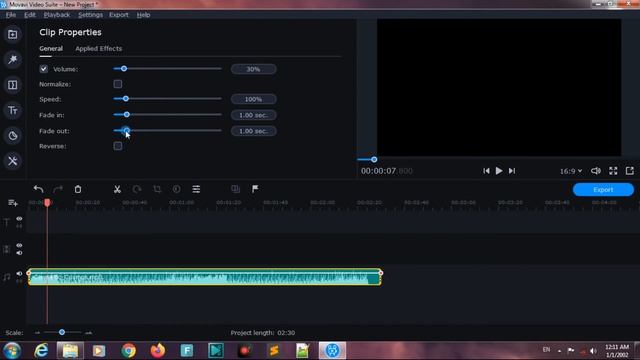640x360 pixels.
Task: Open the Titles (Tт) panel
Action: coord(13,110)
